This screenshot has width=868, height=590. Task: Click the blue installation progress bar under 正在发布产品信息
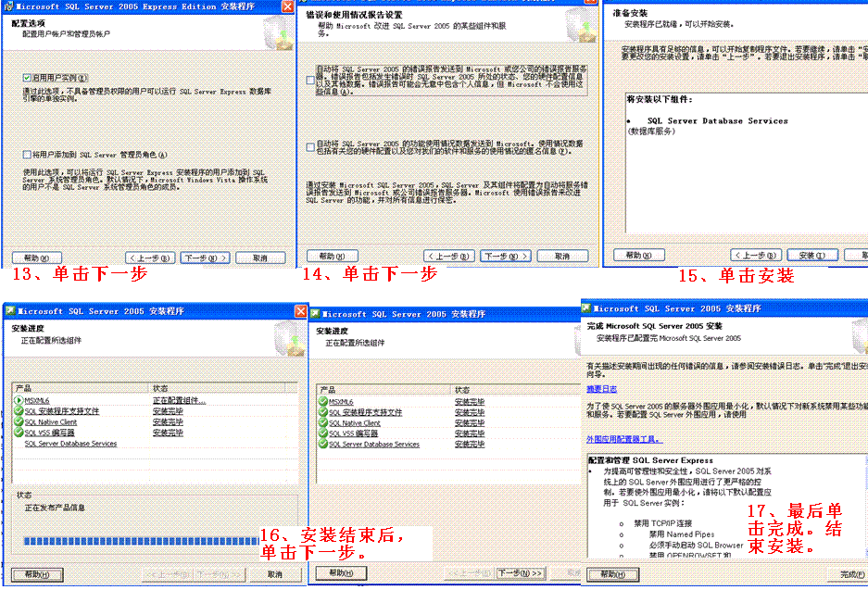tap(142, 541)
